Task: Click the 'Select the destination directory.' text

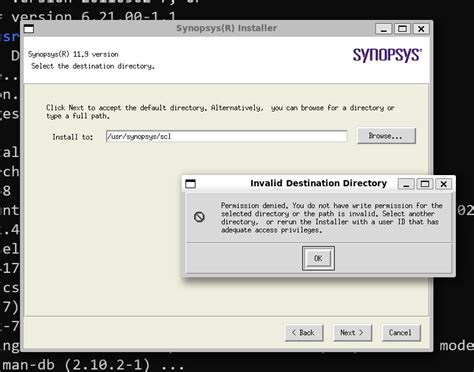Action: pos(93,66)
